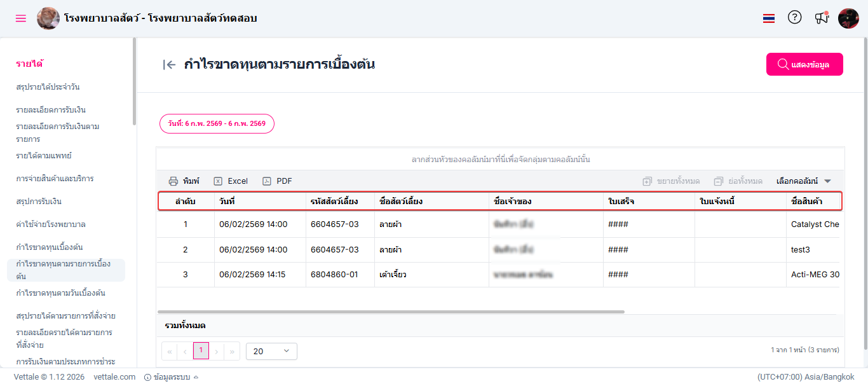Expand ข้อมูลระบบ system info
The height and width of the screenshot is (386, 868).
[172, 377]
